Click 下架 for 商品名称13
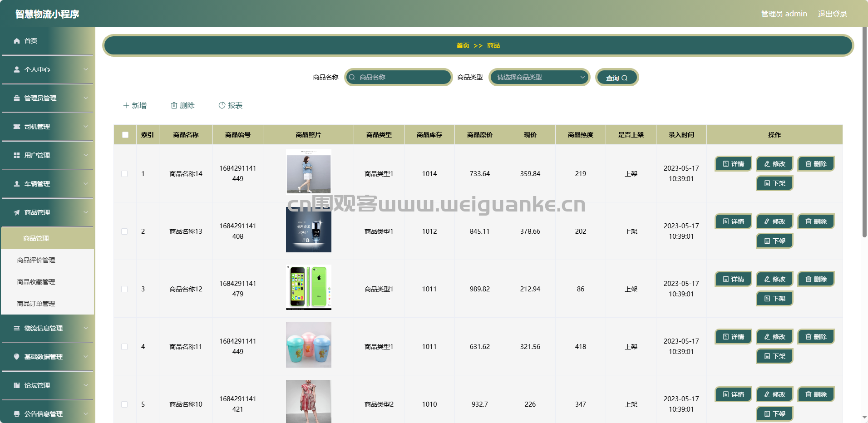 [774, 241]
